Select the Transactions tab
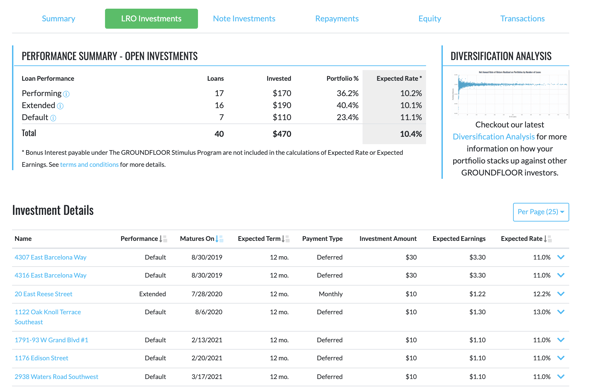This screenshot has height=387, width=600. click(x=522, y=18)
